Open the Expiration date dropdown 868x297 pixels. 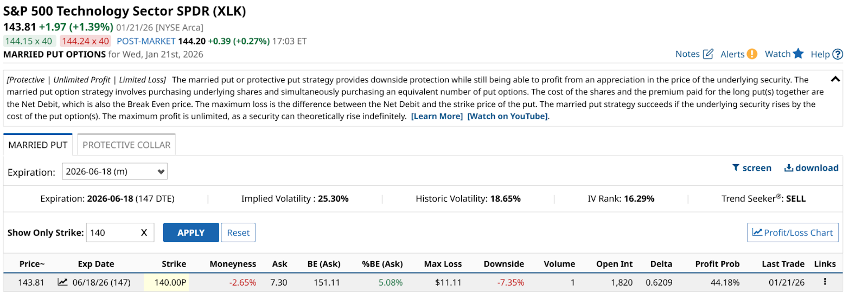click(114, 171)
